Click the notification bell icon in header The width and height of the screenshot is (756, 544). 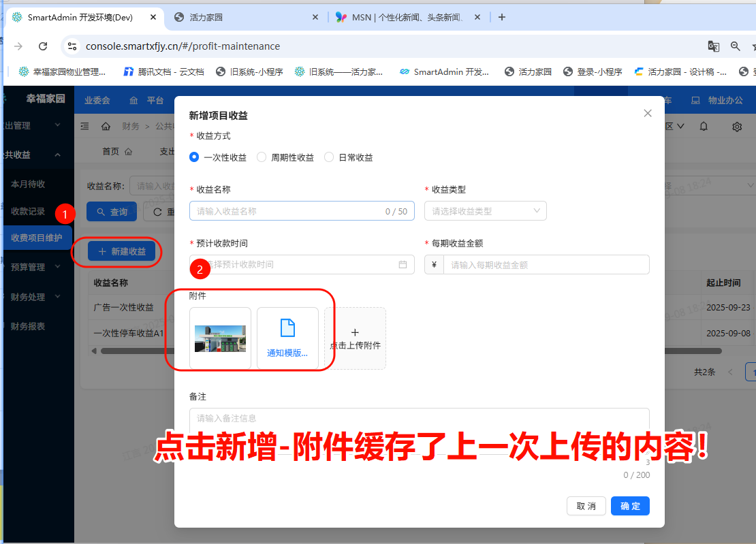(x=704, y=126)
